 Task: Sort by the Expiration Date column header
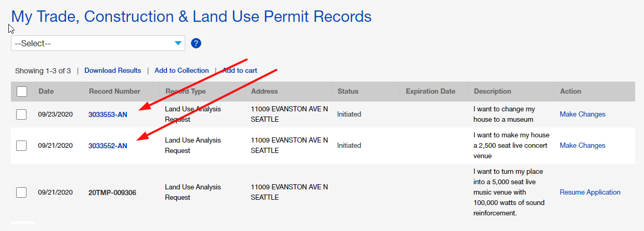tap(430, 92)
